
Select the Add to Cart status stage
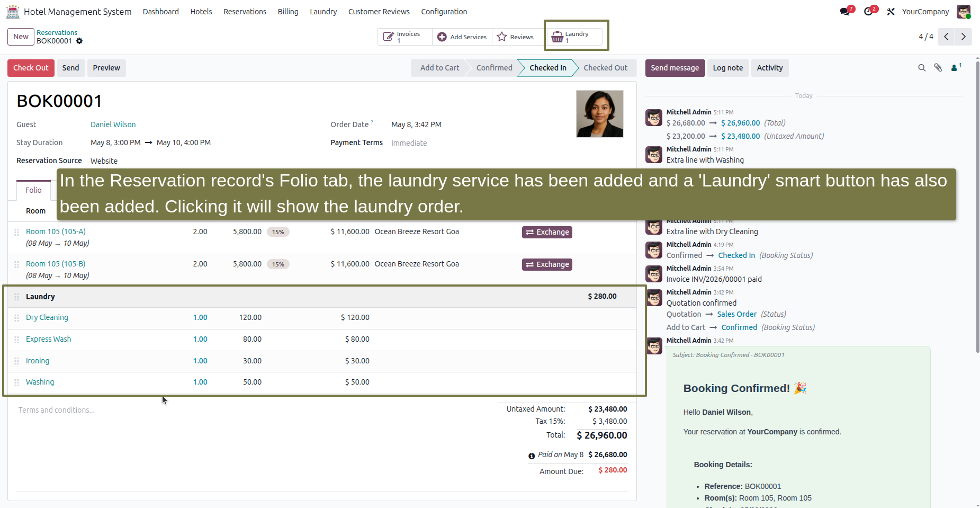pyautogui.click(x=439, y=68)
